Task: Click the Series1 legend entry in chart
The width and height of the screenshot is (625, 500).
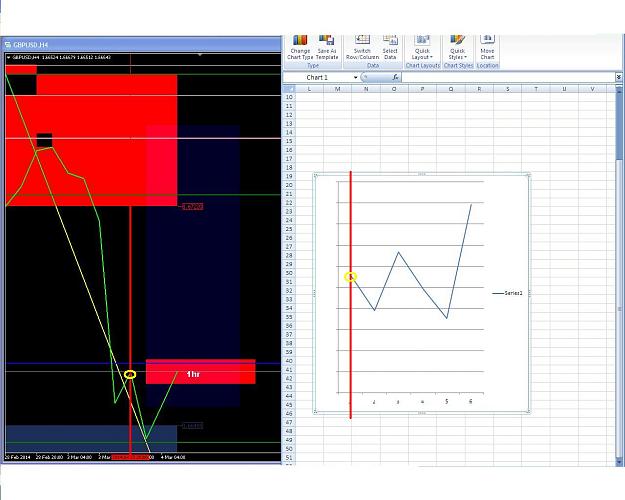Action: tap(507, 293)
